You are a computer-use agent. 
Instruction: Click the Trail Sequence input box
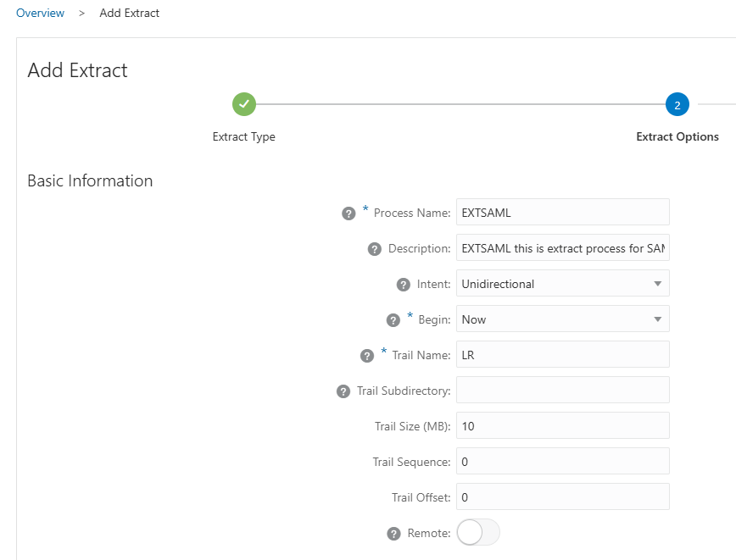tap(562, 462)
